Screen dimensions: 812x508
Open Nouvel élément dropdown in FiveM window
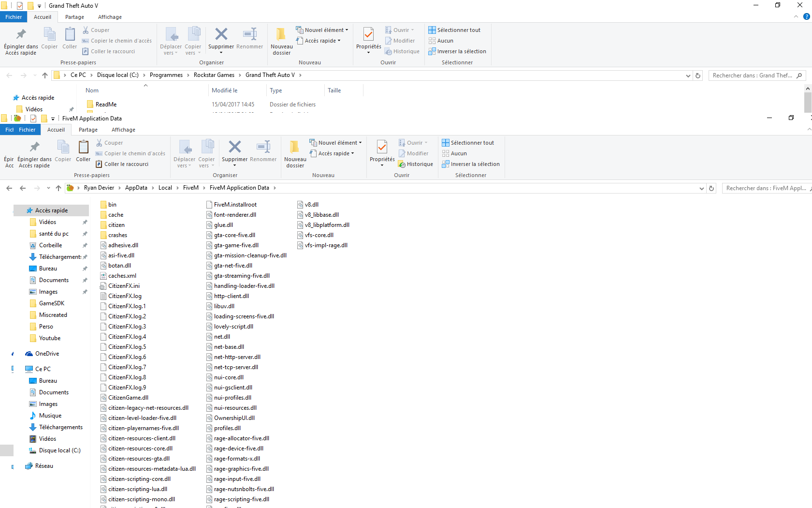coord(335,143)
